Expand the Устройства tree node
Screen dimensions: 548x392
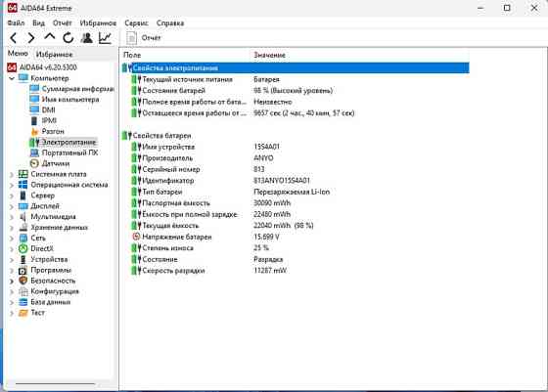click(x=12, y=260)
